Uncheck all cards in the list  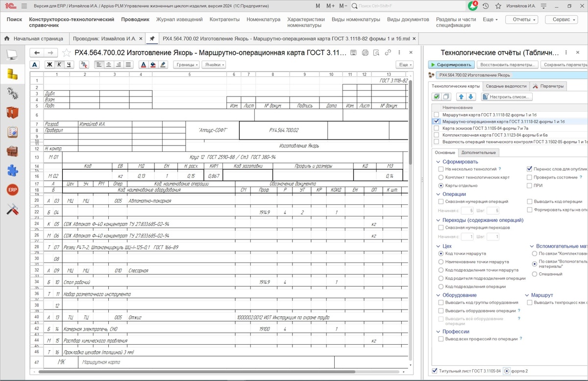tap(446, 97)
